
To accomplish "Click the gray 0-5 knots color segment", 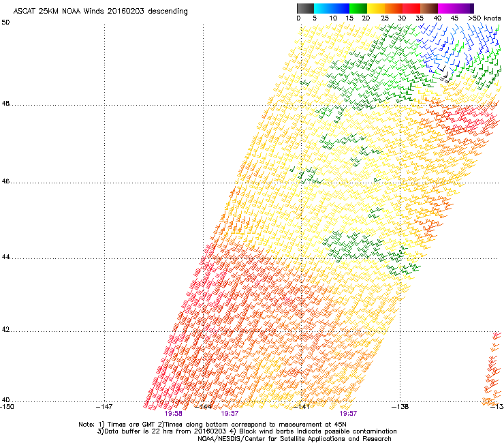I will (305, 8).
